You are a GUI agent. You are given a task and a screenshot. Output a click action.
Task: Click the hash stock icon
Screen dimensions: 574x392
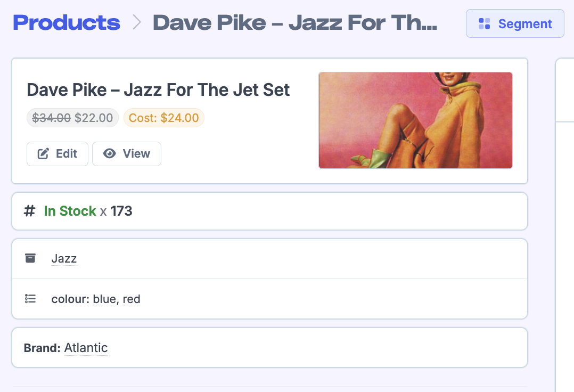[30, 211]
